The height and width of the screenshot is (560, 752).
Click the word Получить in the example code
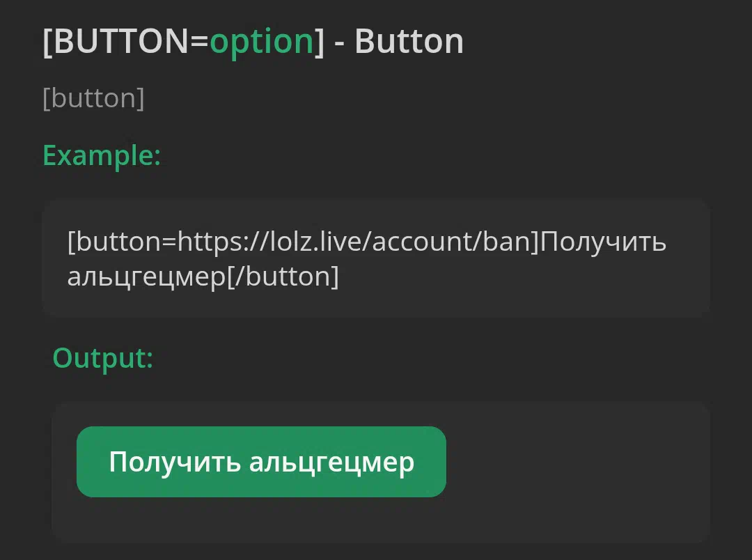604,242
